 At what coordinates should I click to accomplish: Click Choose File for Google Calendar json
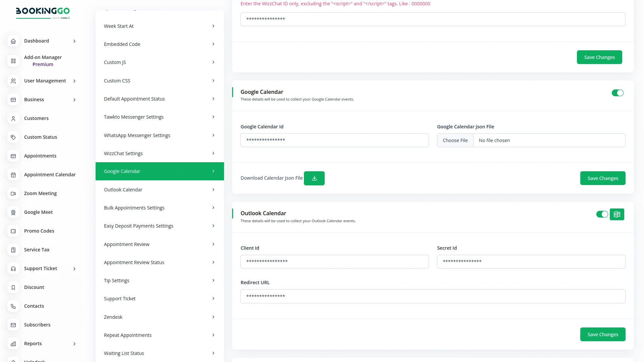455,140
